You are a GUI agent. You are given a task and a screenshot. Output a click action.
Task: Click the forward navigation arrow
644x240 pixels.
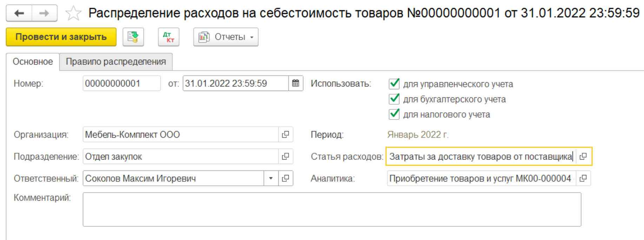[44, 13]
